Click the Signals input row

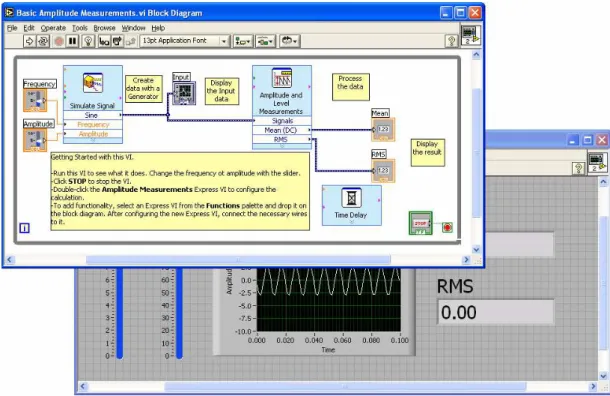(x=282, y=121)
